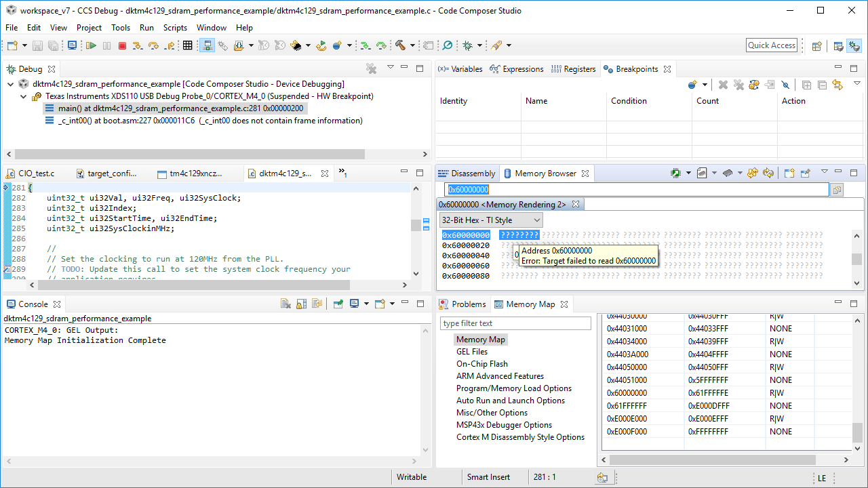Screen dimensions: 868x488
Task: Click the Quick Access button
Action: (x=771, y=45)
